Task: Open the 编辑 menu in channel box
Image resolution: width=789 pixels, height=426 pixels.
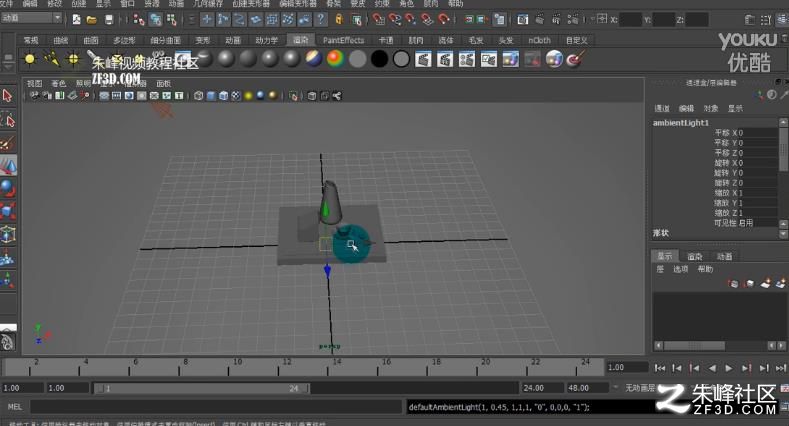Action: tap(686, 108)
